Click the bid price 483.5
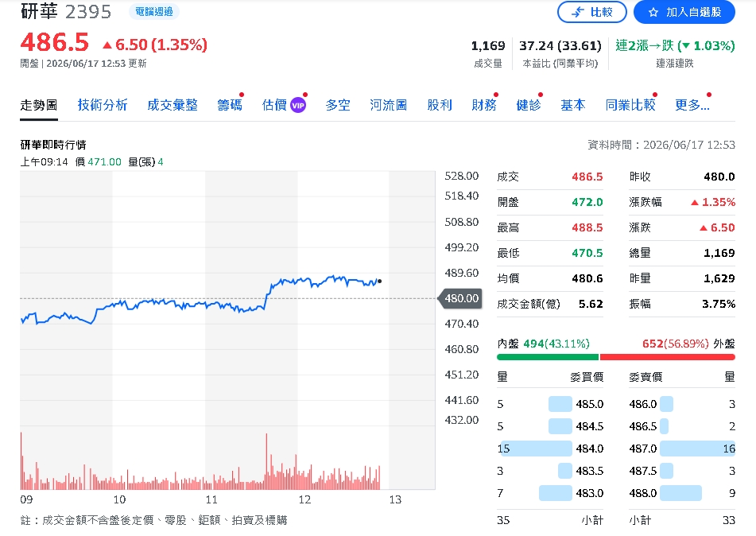The height and width of the screenshot is (536, 756). (x=590, y=471)
